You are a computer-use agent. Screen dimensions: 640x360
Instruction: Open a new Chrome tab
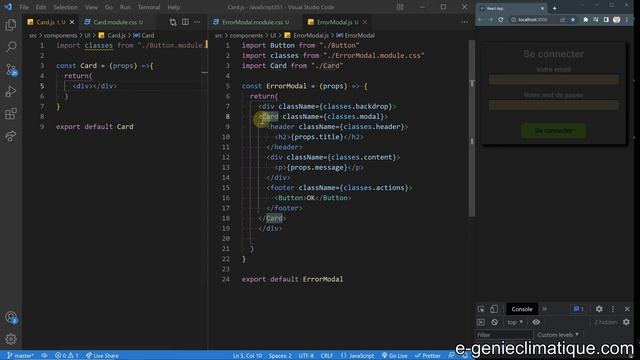(x=554, y=8)
